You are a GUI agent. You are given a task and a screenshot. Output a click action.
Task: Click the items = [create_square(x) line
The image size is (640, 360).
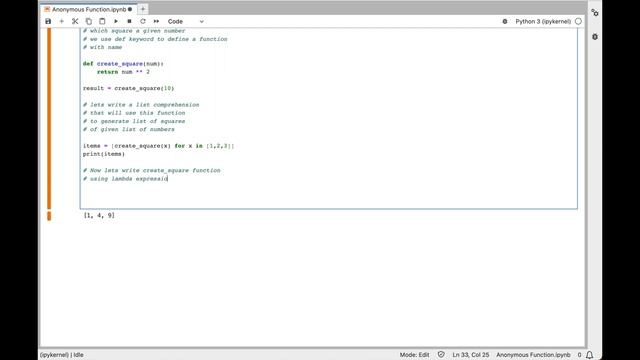click(158, 146)
